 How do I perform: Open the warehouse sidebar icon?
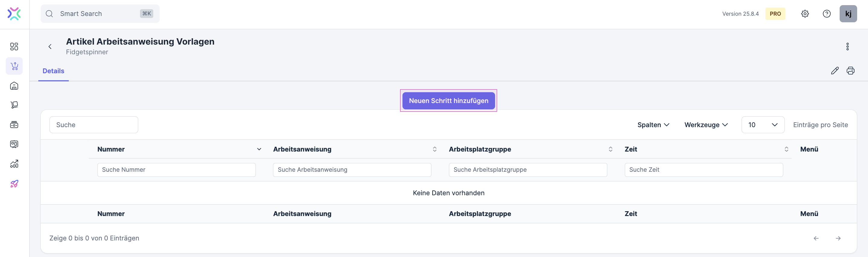pos(14,86)
